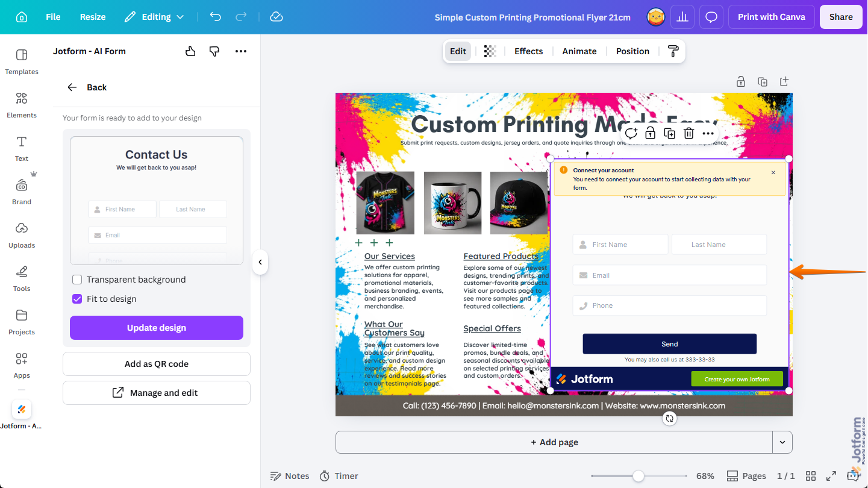868x488 pixels.
Task: Enable Transparent background checkbox
Action: [77, 280]
